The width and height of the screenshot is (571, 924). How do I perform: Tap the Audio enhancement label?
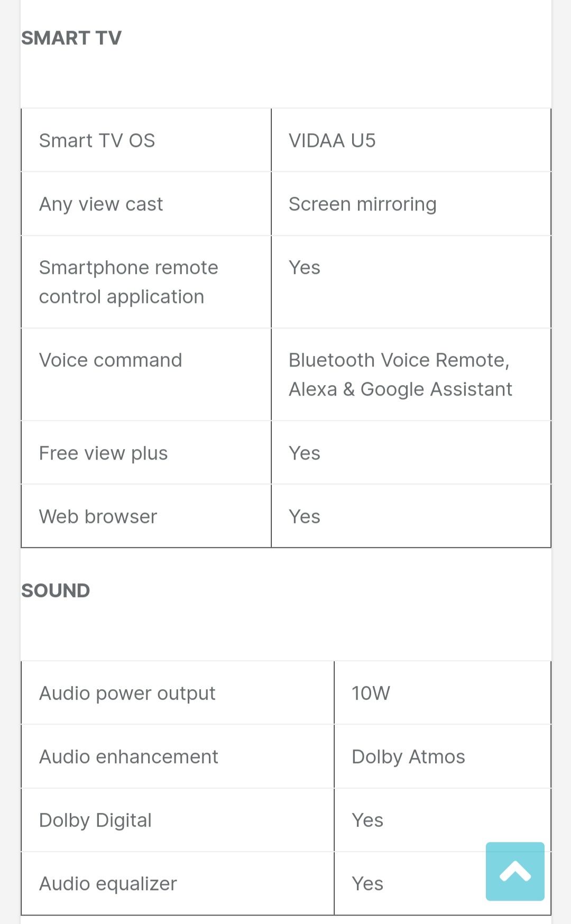(x=128, y=757)
